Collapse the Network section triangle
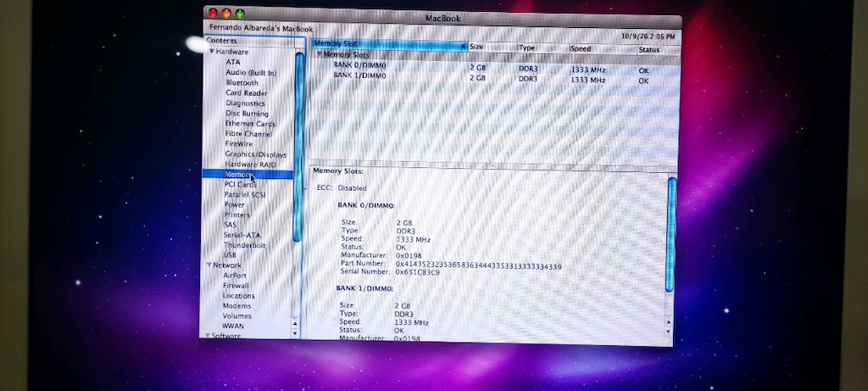The width and height of the screenshot is (868, 391). [209, 265]
